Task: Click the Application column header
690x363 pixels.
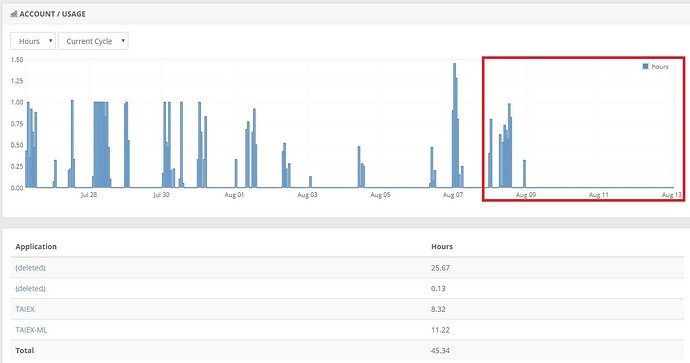Action: pyautogui.click(x=36, y=246)
